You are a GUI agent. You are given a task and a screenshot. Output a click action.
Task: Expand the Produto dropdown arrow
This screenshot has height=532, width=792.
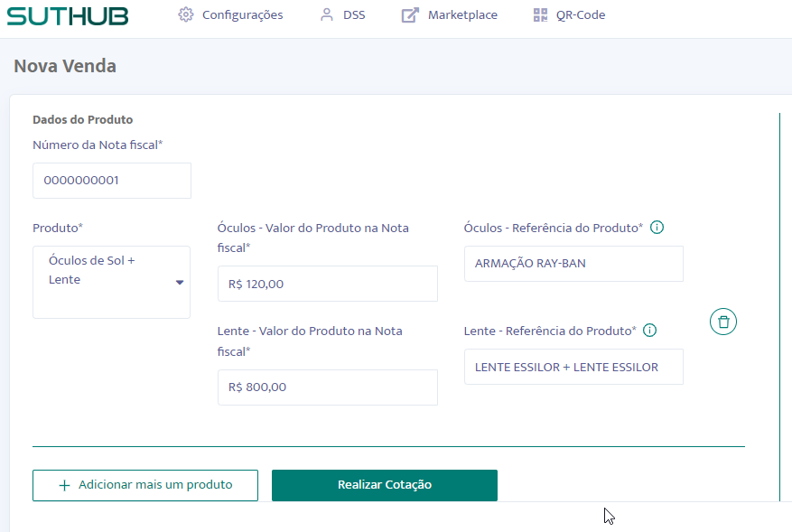pos(180,283)
